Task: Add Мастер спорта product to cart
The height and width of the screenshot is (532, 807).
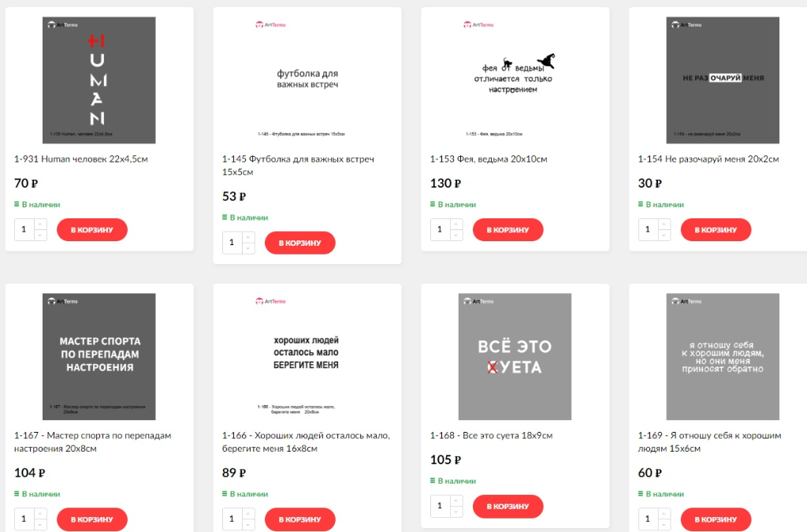Action: click(92, 519)
